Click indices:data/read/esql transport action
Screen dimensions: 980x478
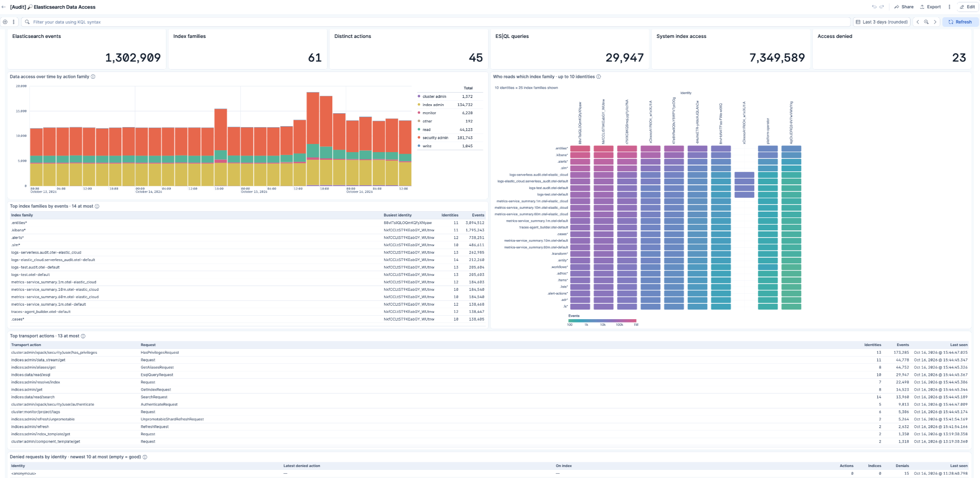click(x=31, y=375)
